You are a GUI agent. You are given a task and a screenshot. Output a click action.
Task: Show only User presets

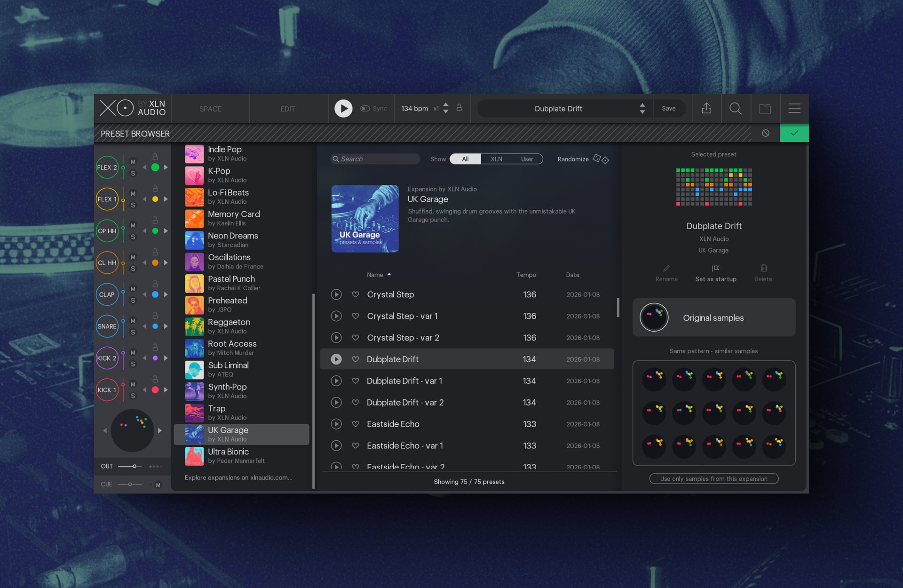coord(527,159)
